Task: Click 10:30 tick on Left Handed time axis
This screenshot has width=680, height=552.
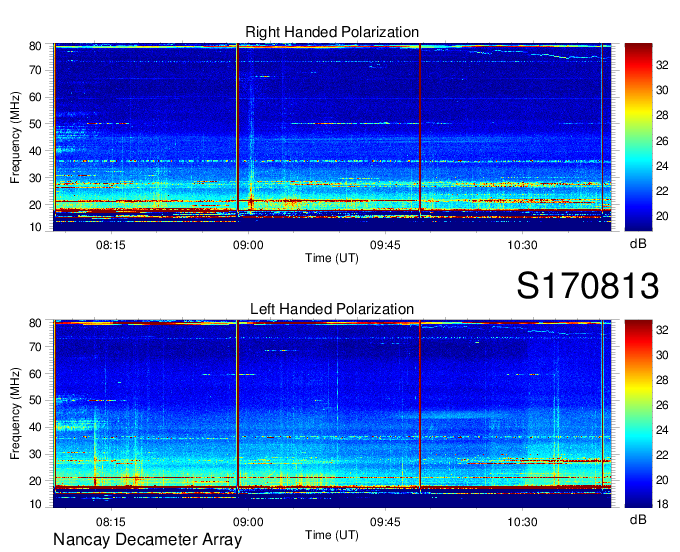Action: (522, 522)
